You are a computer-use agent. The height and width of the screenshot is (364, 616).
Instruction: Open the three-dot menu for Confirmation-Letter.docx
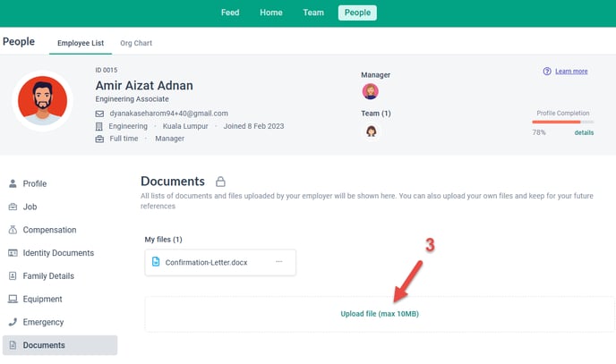[279, 262]
